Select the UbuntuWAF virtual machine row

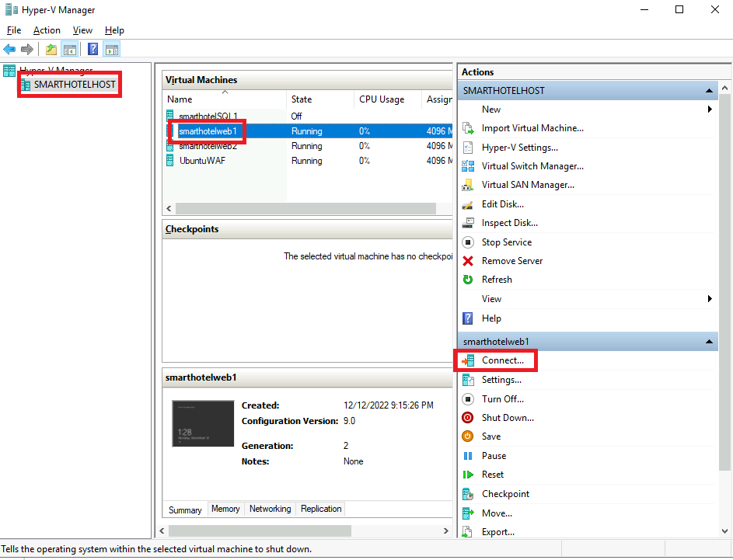[309, 161]
